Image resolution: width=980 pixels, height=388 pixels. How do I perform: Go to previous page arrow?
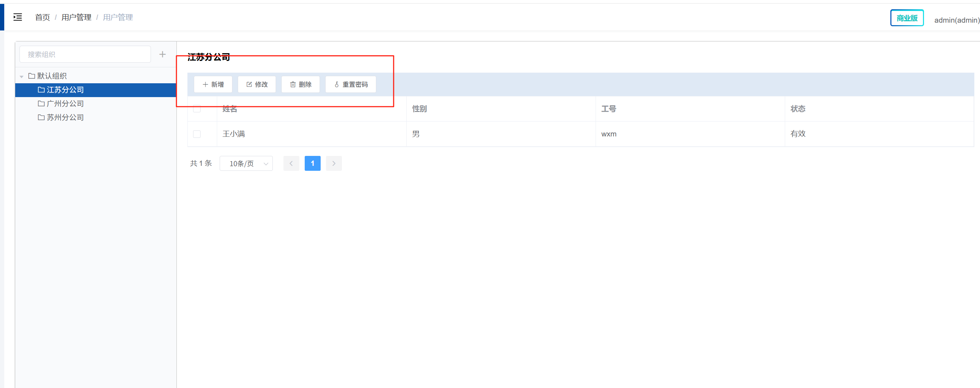(x=291, y=164)
